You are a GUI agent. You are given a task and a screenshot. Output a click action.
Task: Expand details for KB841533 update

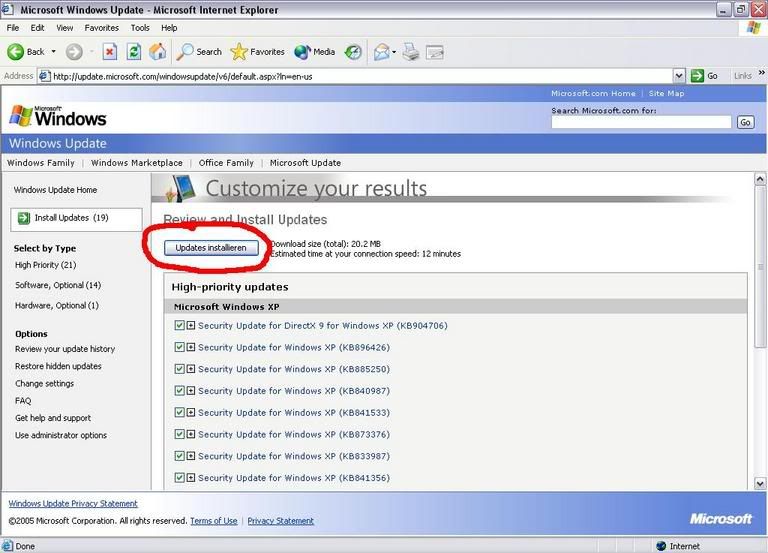pyautogui.click(x=191, y=412)
